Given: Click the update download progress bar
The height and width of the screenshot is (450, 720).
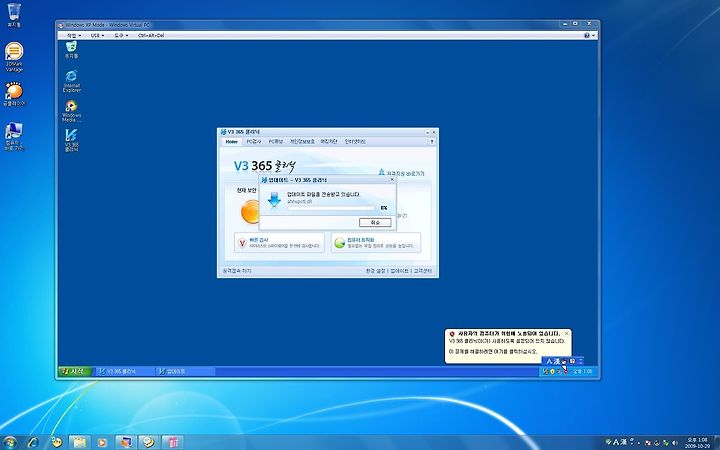Looking at the screenshot, I should coord(331,208).
